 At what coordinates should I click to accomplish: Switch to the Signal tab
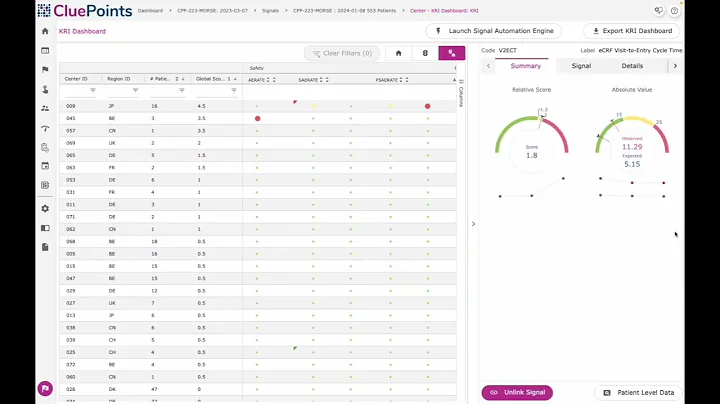581,66
